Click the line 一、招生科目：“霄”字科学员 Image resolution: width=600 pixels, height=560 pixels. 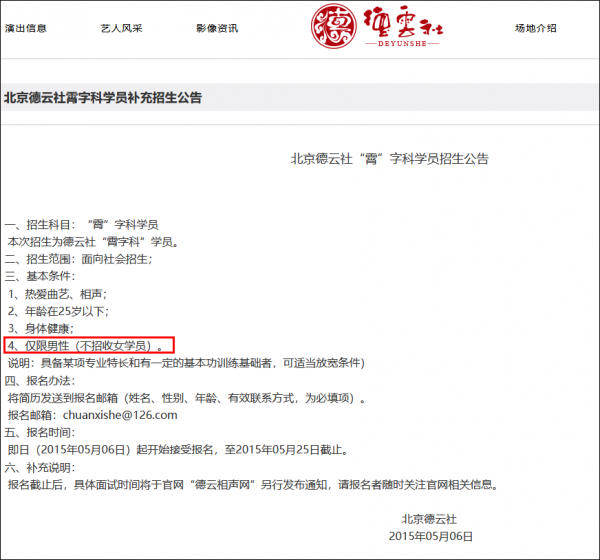click(x=81, y=224)
